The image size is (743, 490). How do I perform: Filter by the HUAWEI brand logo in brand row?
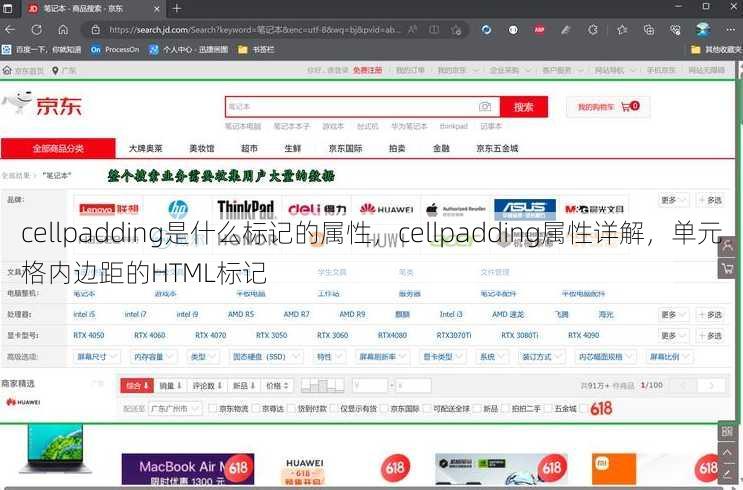[x=387, y=209]
